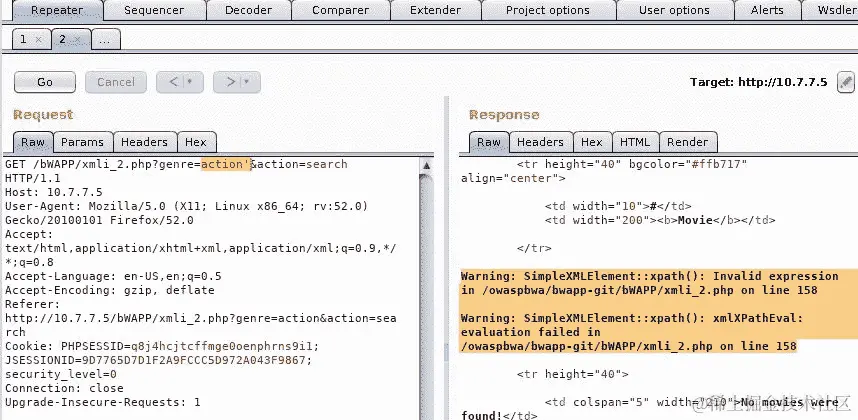Open the Response Render tab

[688, 142]
